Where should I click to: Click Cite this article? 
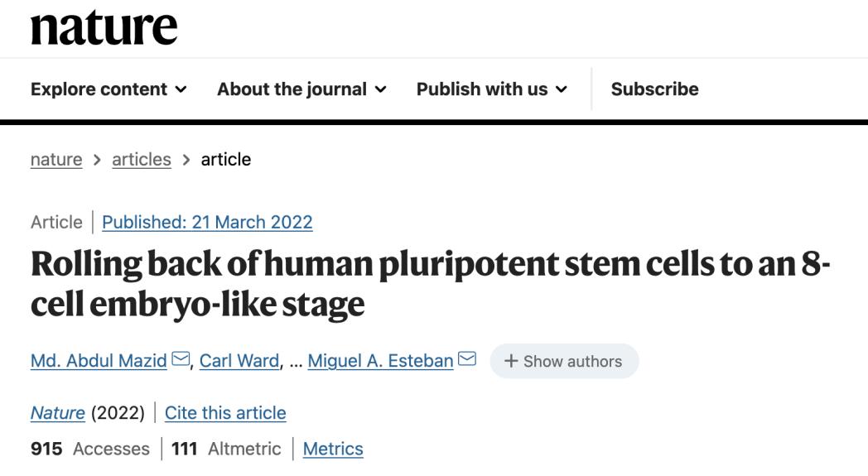click(x=225, y=412)
